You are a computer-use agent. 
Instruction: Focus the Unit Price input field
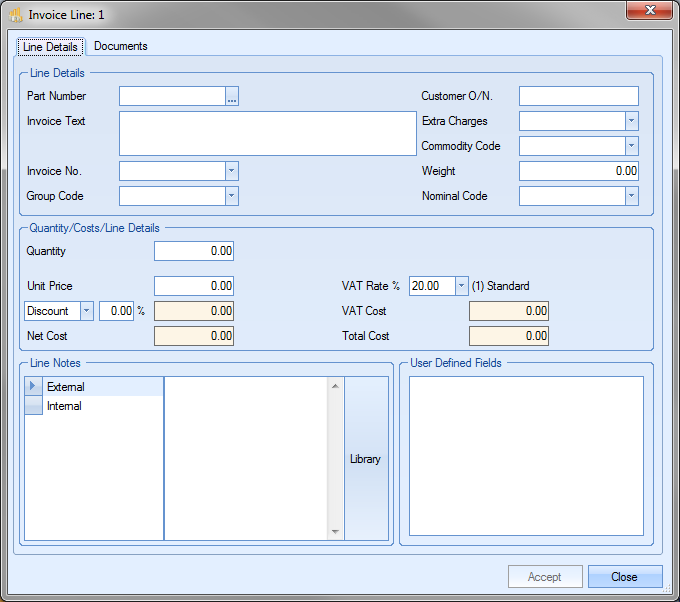pyautogui.click(x=194, y=286)
